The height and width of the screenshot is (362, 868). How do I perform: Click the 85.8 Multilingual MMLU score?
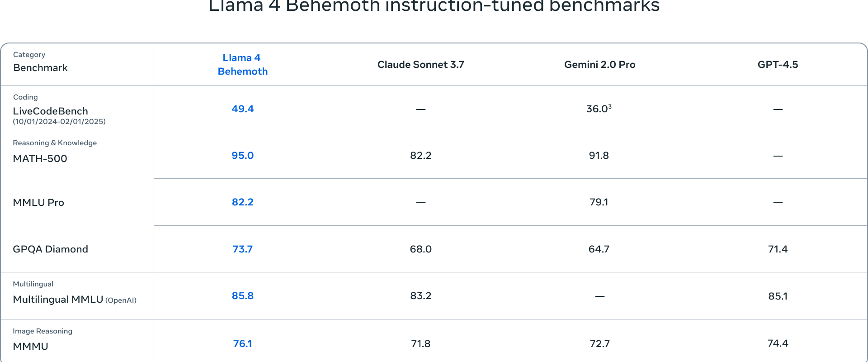[x=243, y=296]
